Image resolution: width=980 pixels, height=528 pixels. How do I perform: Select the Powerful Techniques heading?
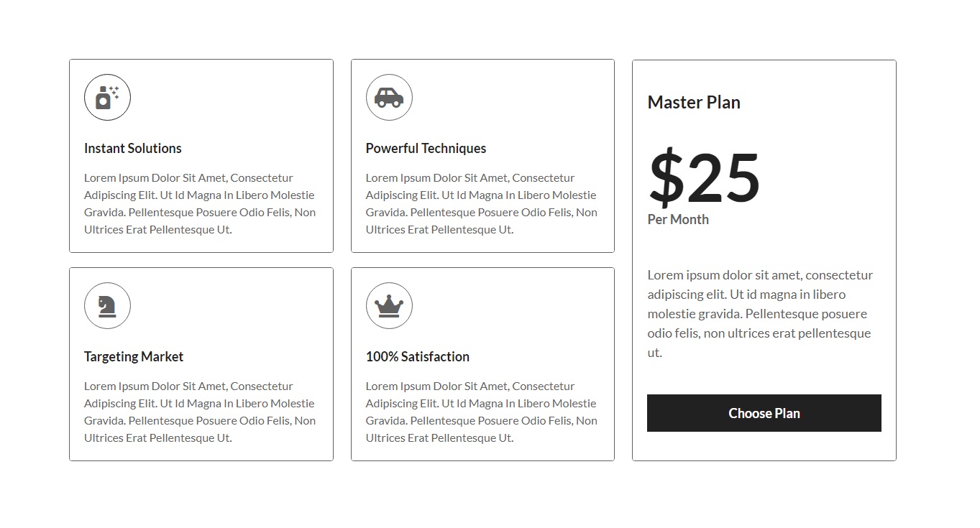click(426, 149)
